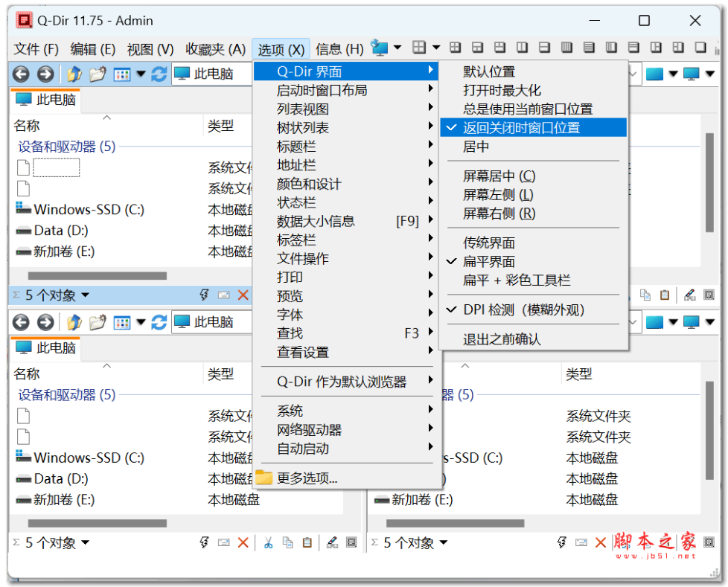Image resolution: width=728 pixels, height=587 pixels.
Task: Uncheck 返回关闭时窗口位置 option
Action: (x=534, y=128)
